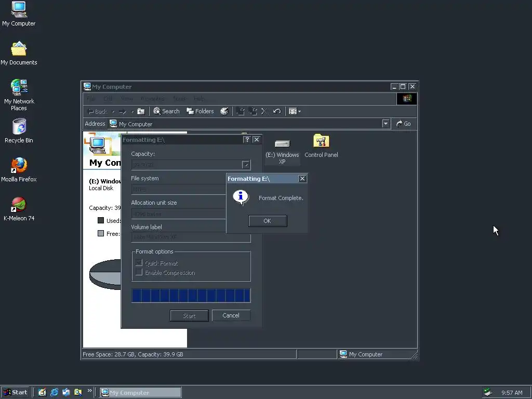Click the Show Desktop quick launch icon

point(42,392)
